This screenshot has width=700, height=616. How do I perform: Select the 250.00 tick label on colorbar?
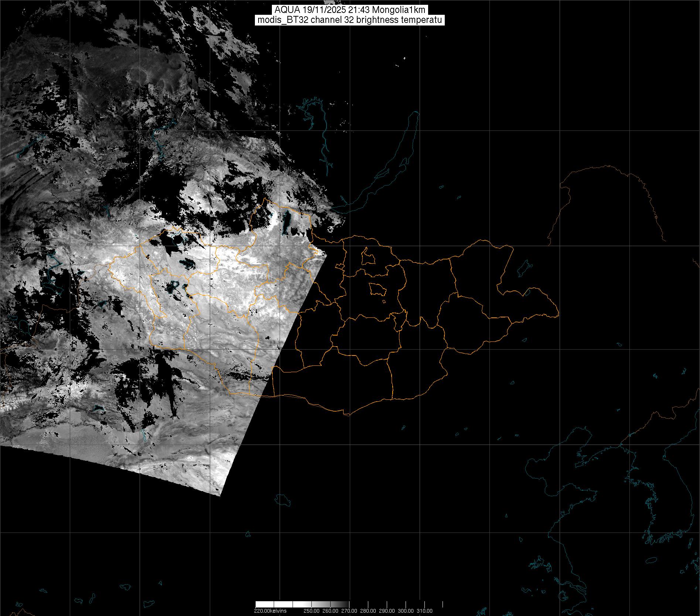pyautogui.click(x=311, y=611)
